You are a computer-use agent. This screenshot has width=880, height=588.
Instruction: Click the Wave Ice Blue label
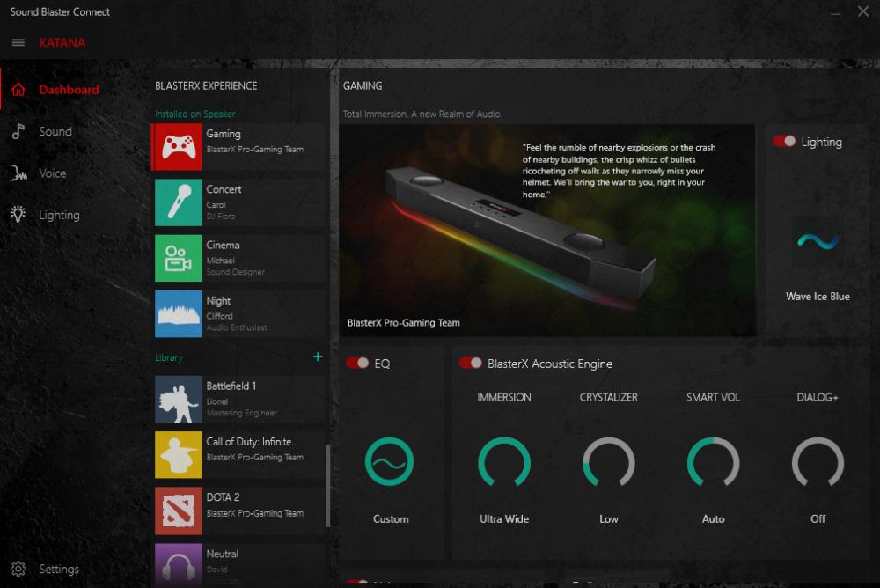pos(818,296)
